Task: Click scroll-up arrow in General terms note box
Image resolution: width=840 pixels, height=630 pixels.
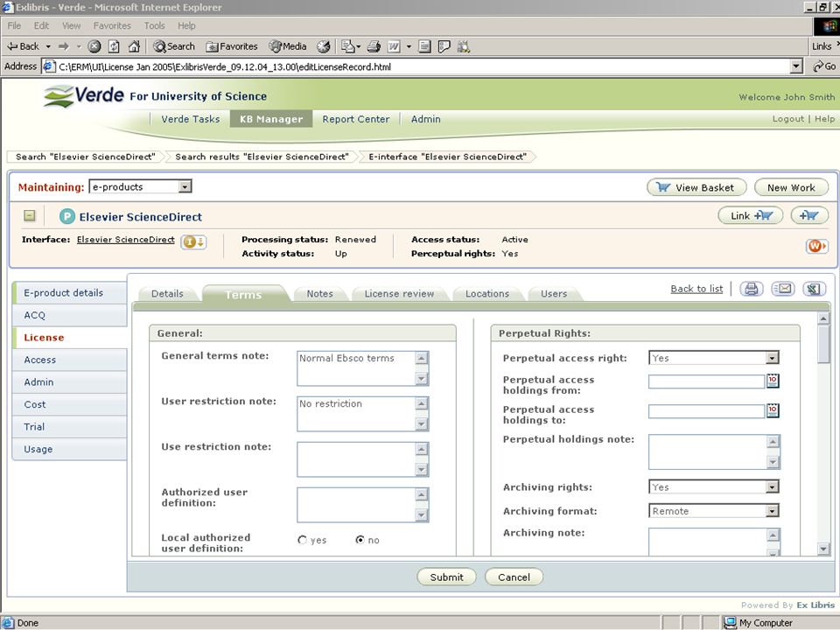Action: coord(422,358)
